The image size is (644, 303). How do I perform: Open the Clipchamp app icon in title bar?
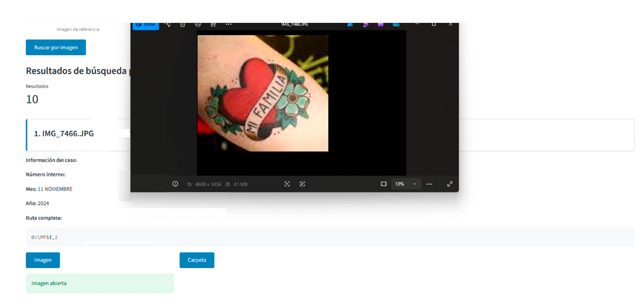(x=380, y=25)
